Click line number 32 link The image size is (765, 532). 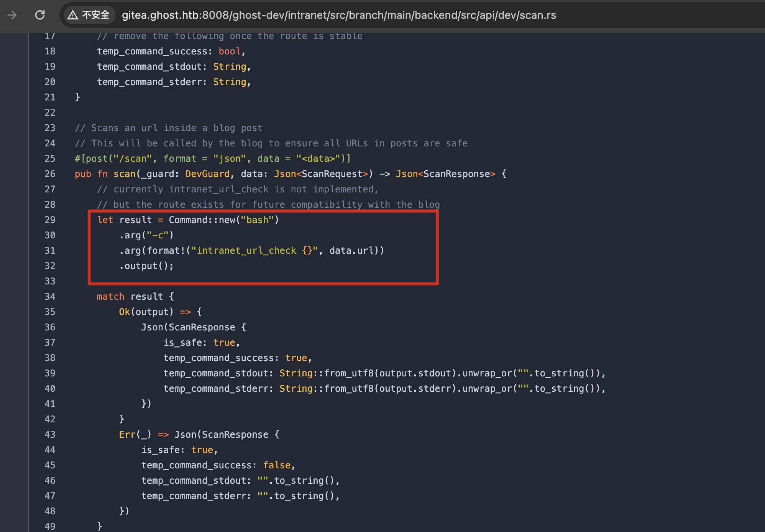[50, 266]
